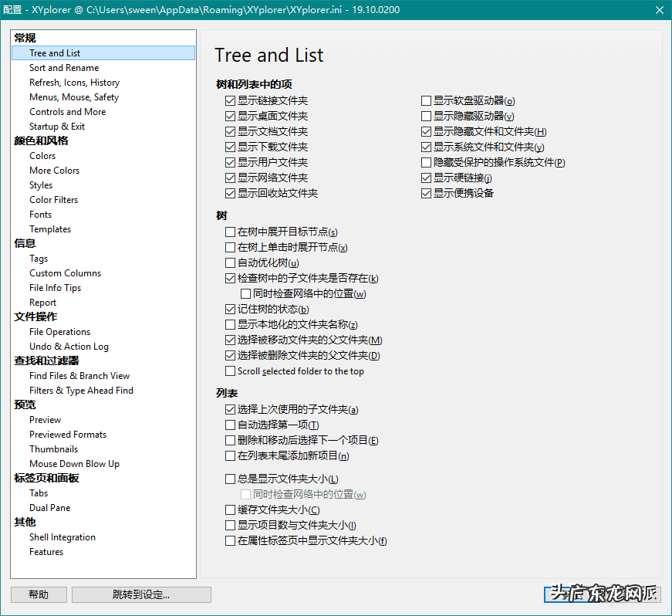The image size is (672, 616).
Task: Toggle 缓存文件夹大小 option
Action: (230, 510)
